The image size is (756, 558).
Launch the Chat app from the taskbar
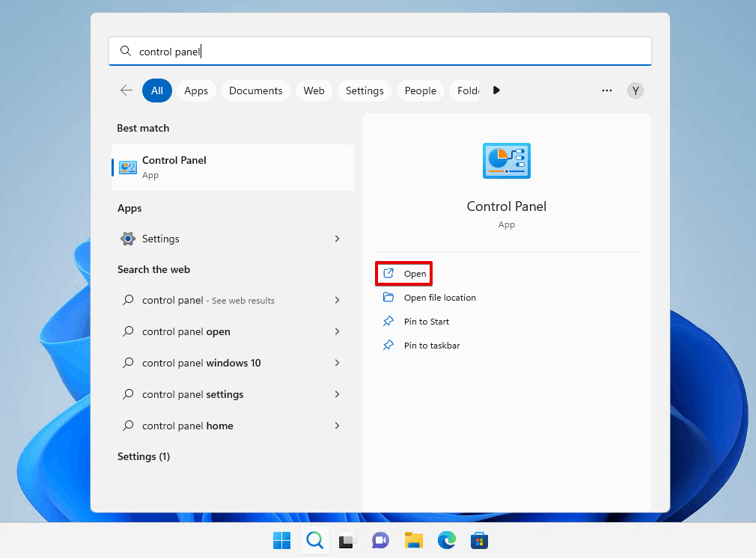tap(380, 540)
